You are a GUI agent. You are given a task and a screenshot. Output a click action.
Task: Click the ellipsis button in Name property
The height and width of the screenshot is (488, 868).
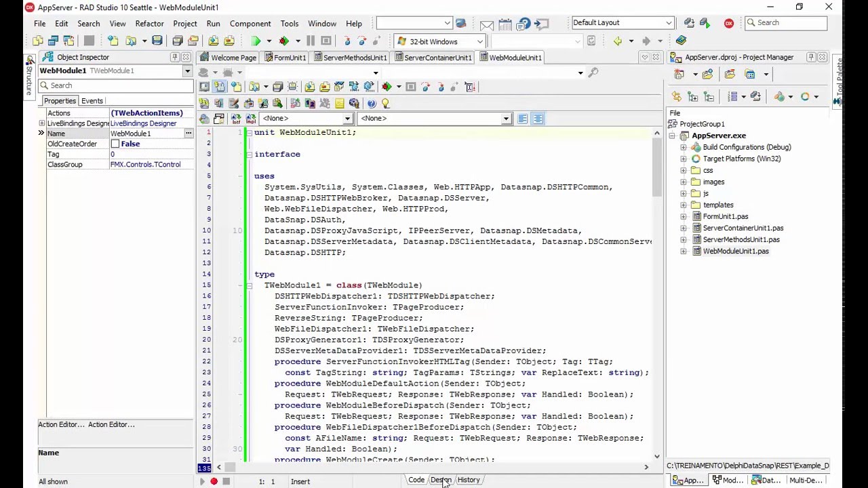pyautogui.click(x=189, y=134)
